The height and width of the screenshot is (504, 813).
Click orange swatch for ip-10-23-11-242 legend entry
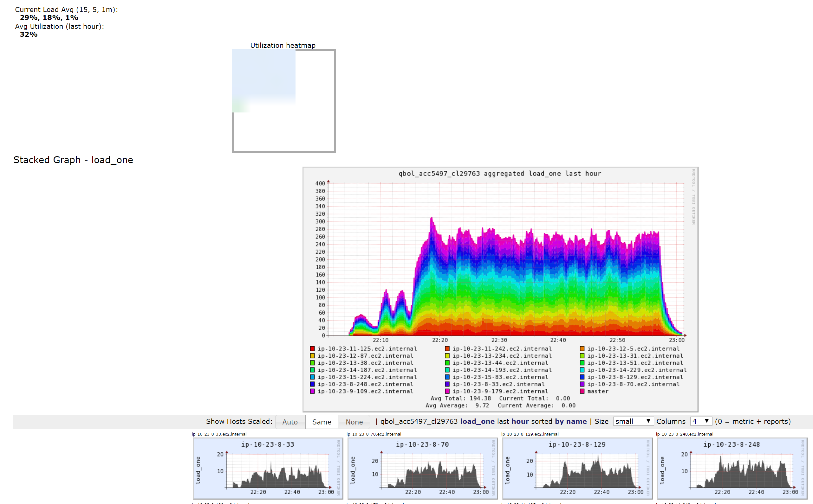click(x=447, y=349)
